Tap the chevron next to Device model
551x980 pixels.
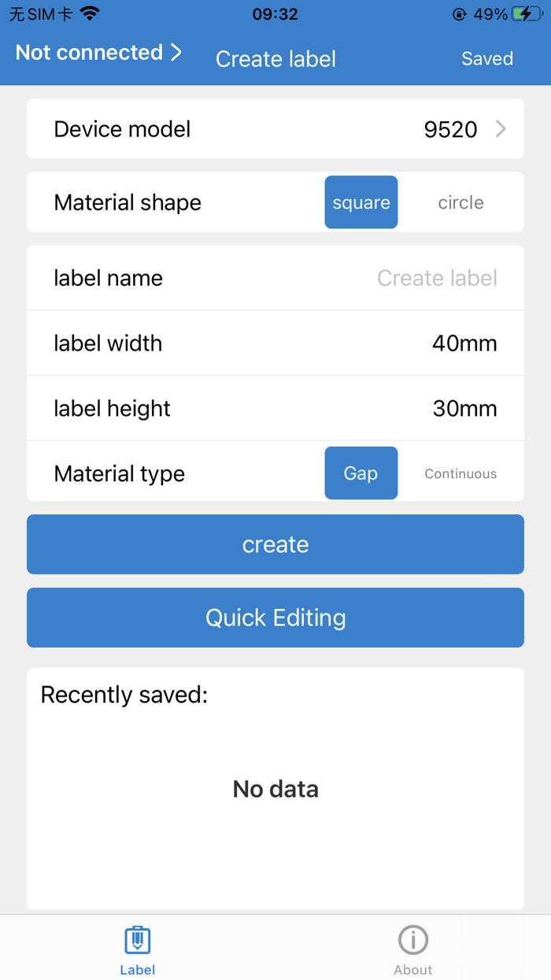501,128
